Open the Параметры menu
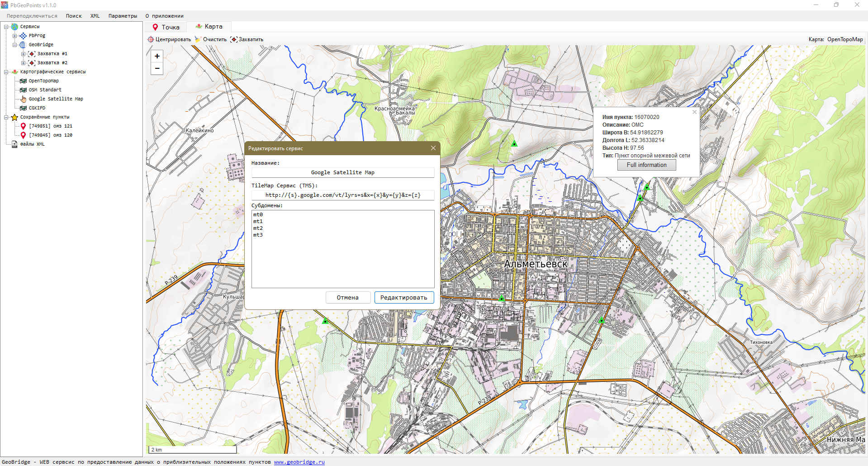Screen dimensions: 868x466 123,16
